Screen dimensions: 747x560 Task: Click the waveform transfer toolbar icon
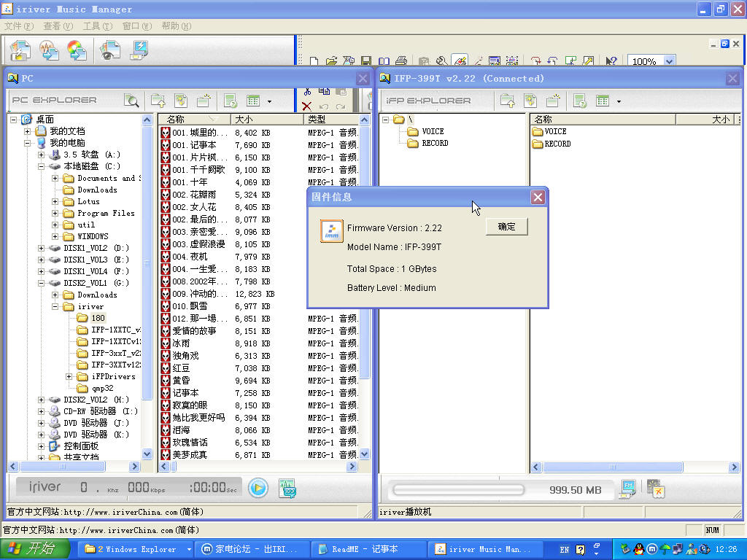point(49,50)
